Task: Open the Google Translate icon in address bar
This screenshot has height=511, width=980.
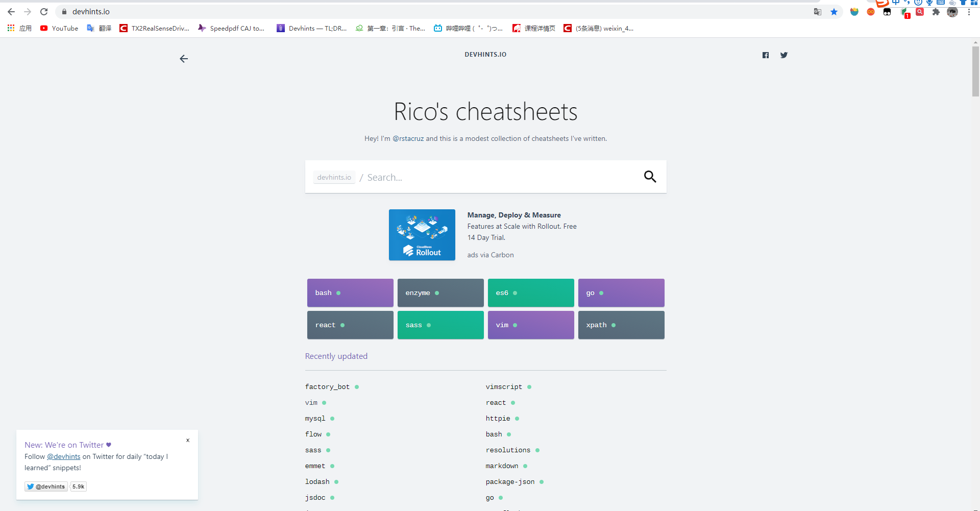Action: pos(818,12)
